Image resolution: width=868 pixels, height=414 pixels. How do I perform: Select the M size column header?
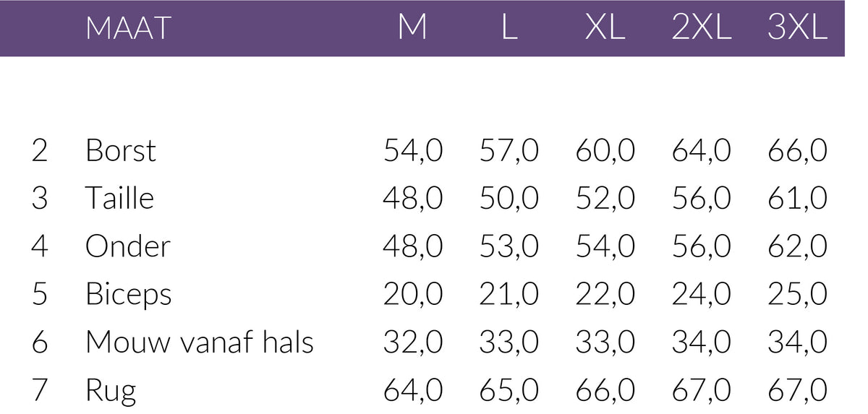click(x=412, y=28)
